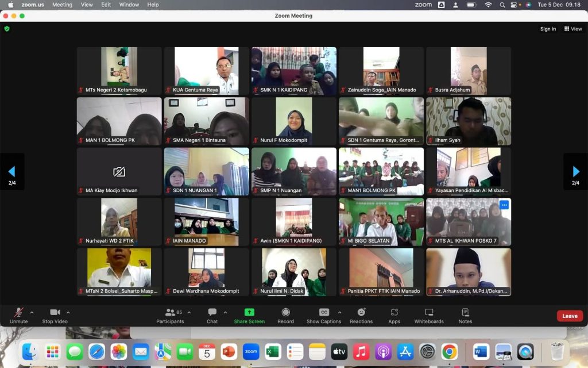588x368 pixels.
Task: Open the Chat panel
Action: [x=212, y=315]
